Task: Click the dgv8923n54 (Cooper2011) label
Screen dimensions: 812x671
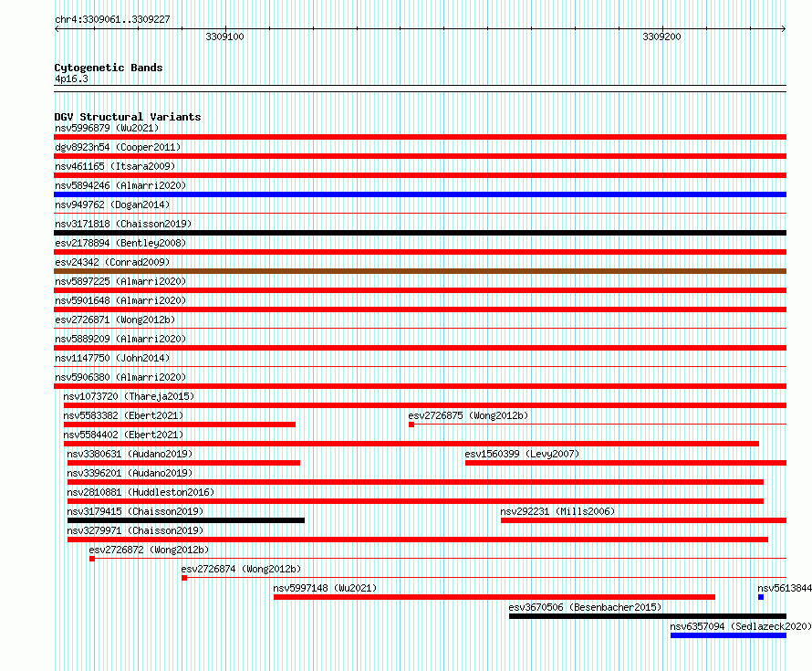Action: tap(118, 147)
